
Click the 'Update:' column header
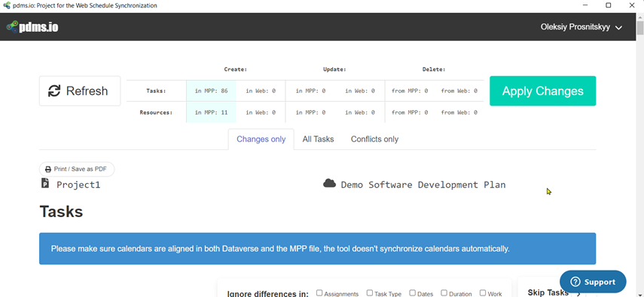point(334,69)
